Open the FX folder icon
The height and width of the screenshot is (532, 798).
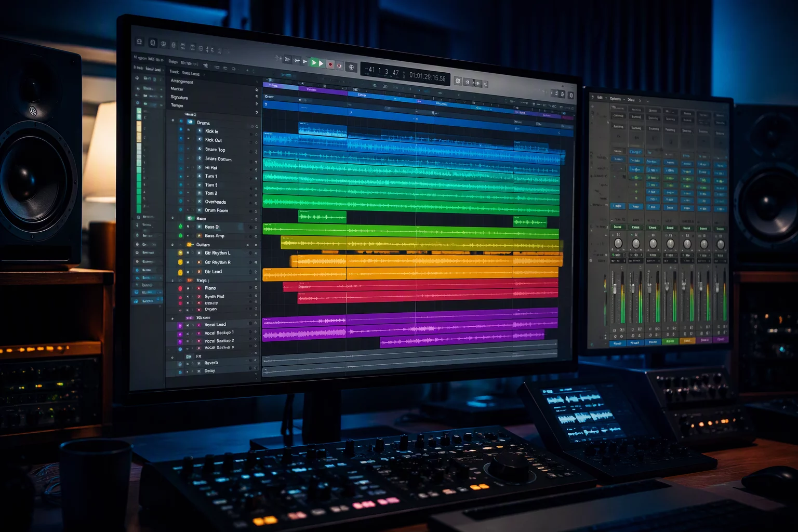(x=189, y=356)
